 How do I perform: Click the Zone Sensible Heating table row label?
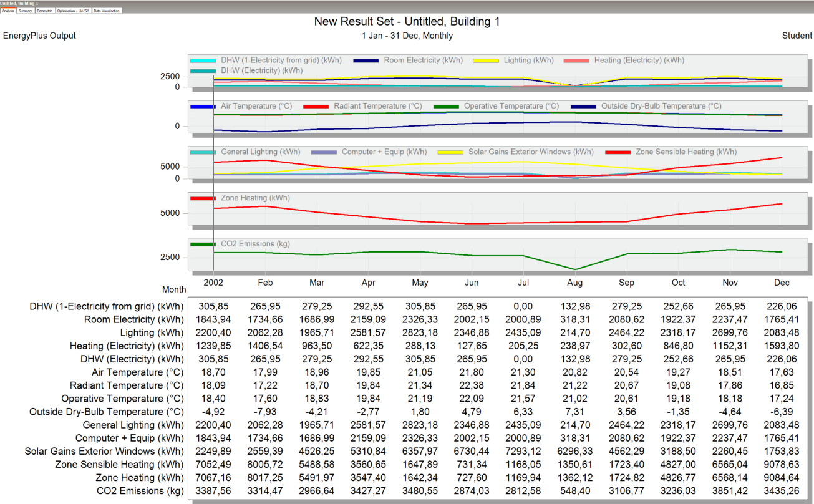click(120, 464)
